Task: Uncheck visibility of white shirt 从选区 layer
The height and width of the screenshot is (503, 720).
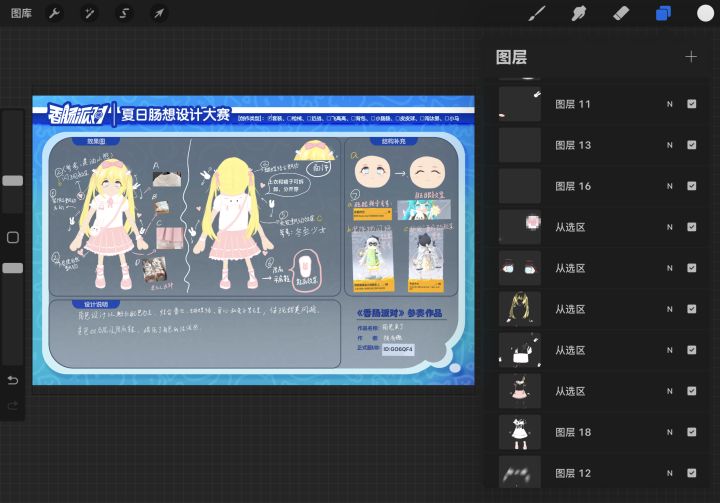Action: [692, 350]
